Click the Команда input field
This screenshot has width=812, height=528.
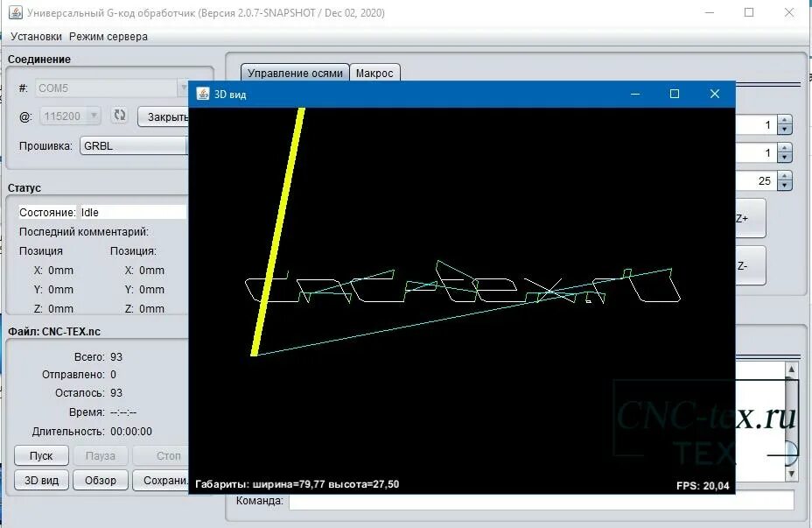[541, 501]
